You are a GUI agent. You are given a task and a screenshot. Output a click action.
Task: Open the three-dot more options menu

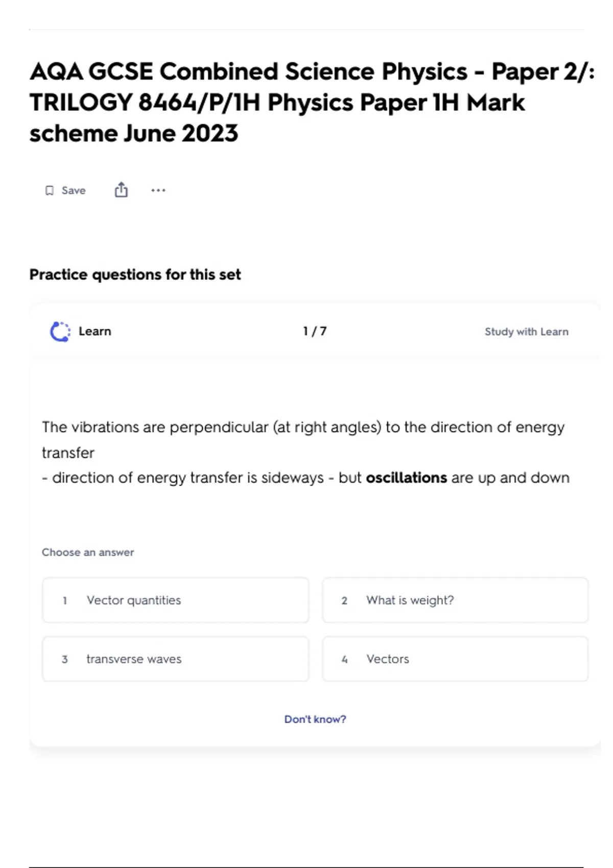point(158,190)
